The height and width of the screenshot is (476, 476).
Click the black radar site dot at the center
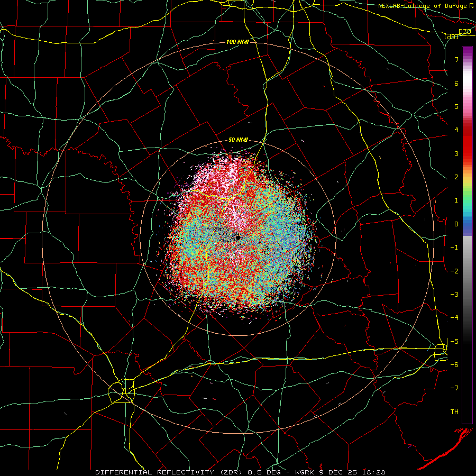click(x=238, y=237)
